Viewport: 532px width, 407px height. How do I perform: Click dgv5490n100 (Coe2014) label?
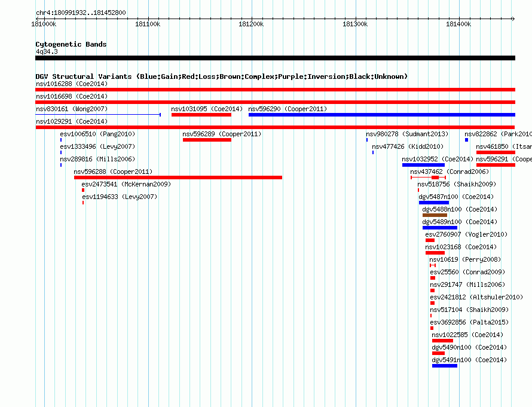(469, 347)
